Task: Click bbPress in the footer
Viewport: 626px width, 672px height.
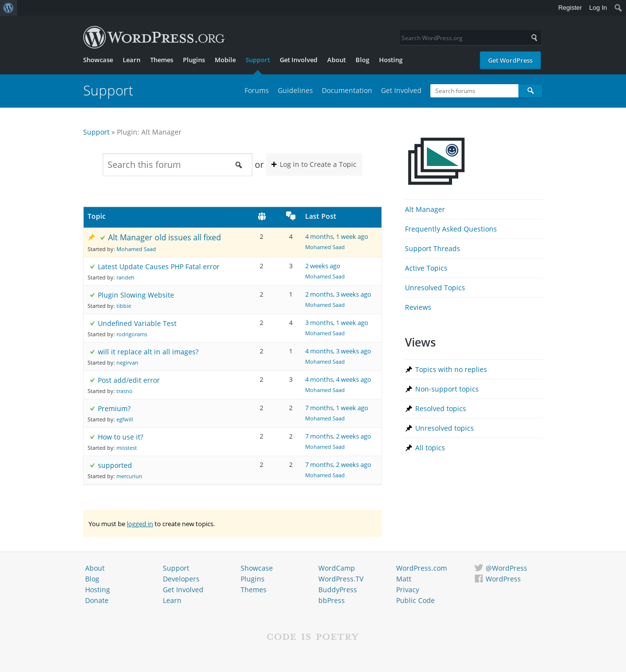Action: coord(332,601)
